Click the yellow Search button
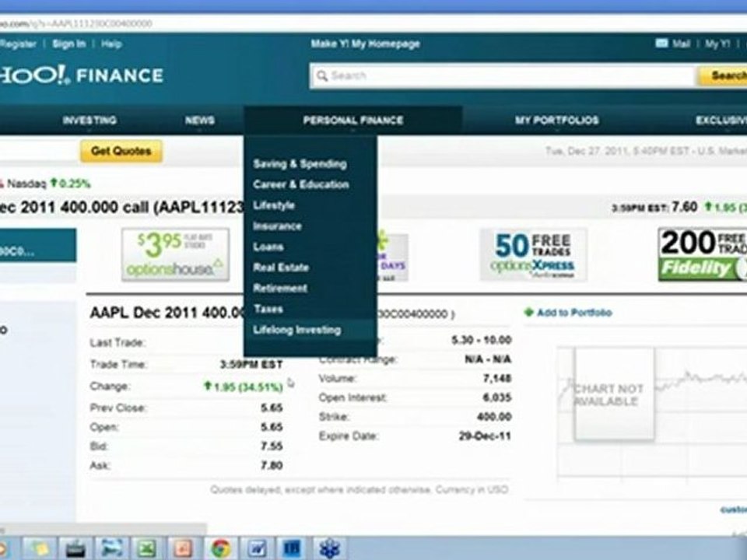This screenshot has width=747, height=560. [x=723, y=76]
